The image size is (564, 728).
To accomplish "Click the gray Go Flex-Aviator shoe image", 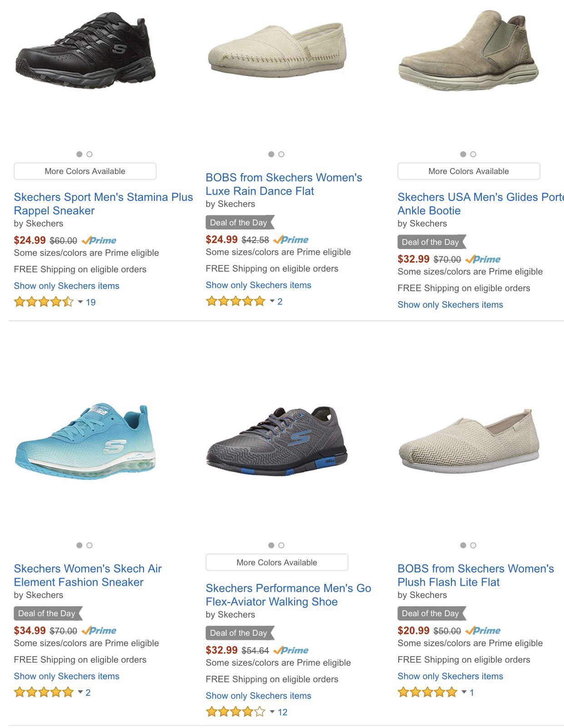I will click(277, 441).
